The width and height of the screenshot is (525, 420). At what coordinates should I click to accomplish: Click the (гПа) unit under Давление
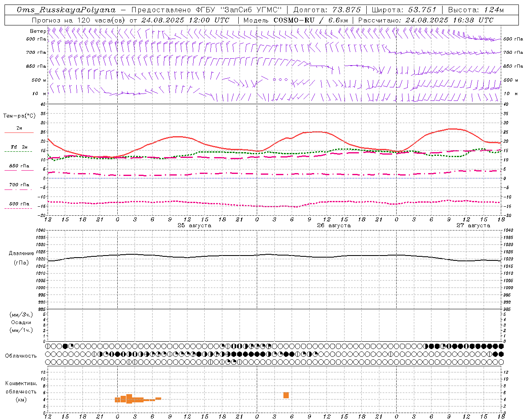[x=21, y=263]
